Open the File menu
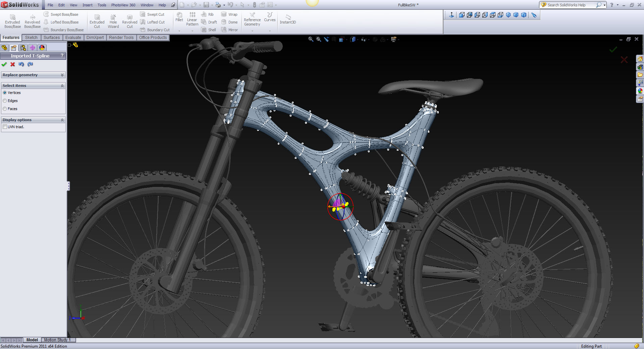The image size is (644, 349). (50, 5)
